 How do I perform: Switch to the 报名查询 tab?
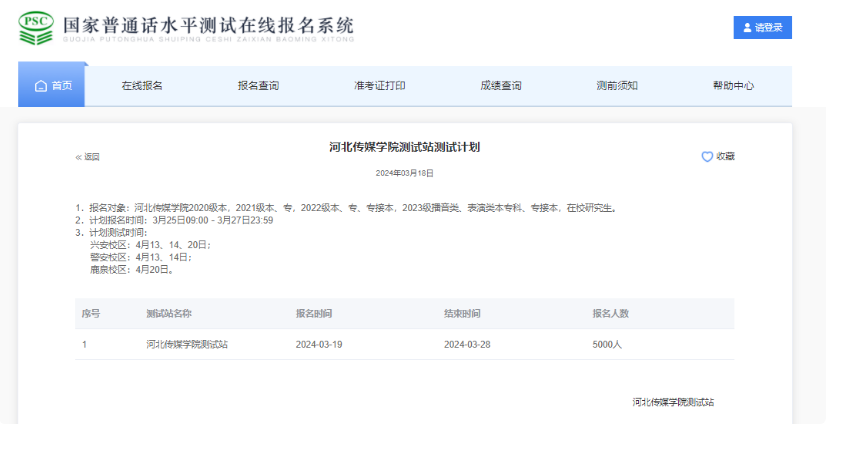click(258, 86)
